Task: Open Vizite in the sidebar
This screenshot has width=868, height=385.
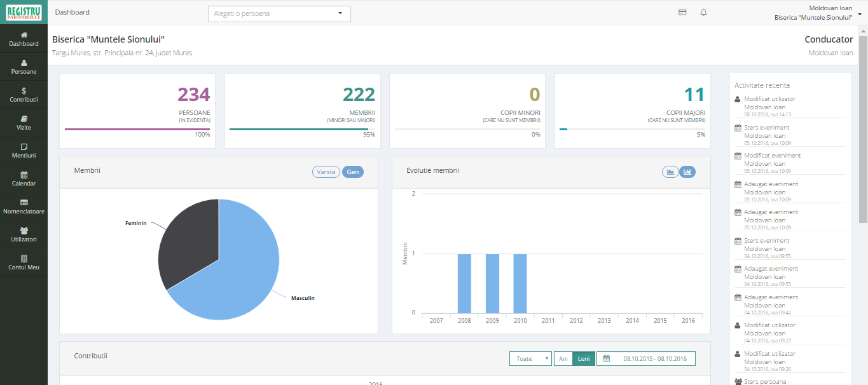Action: (x=24, y=123)
